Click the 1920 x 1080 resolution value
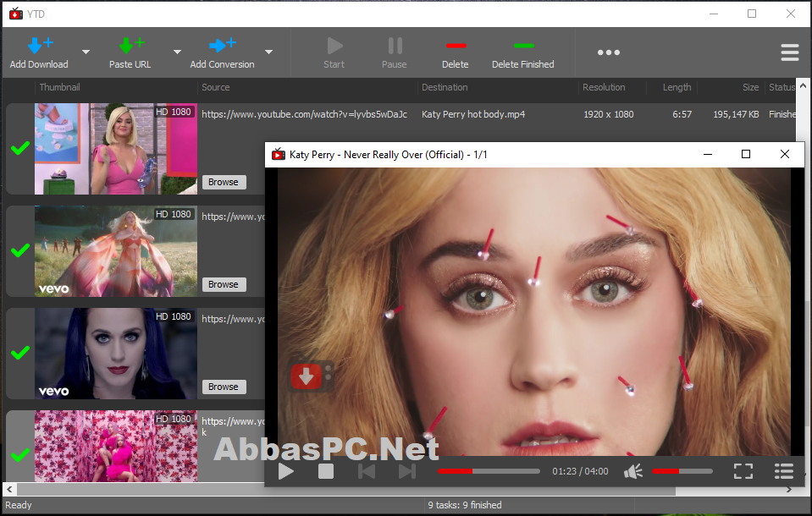This screenshot has height=516, width=812. [x=609, y=114]
